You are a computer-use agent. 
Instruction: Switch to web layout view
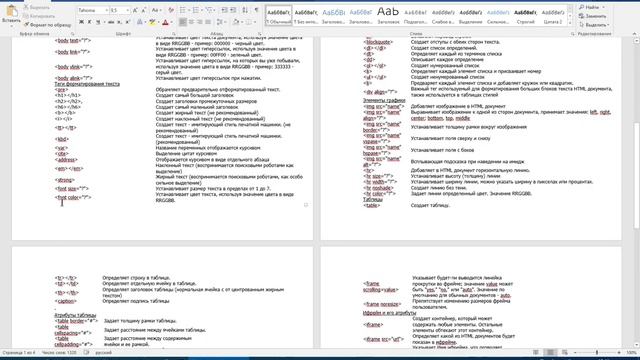tap(565, 353)
